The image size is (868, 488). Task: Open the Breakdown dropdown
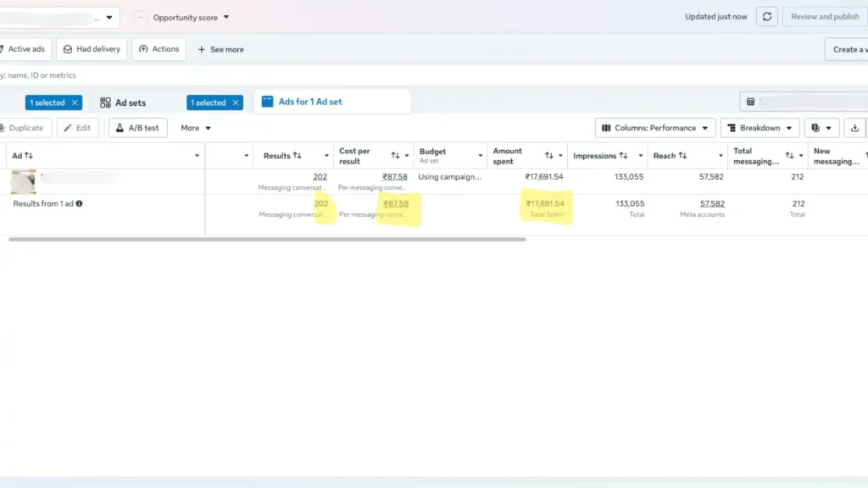(759, 128)
